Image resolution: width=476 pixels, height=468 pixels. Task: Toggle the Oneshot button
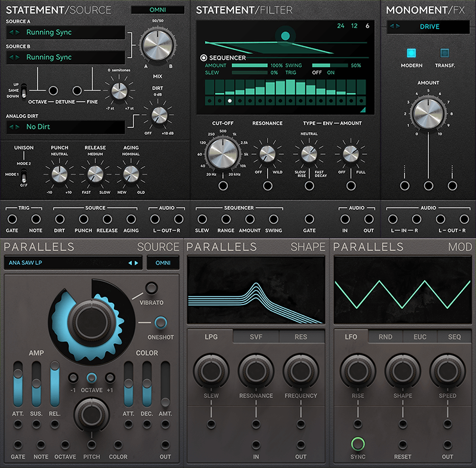click(x=160, y=323)
